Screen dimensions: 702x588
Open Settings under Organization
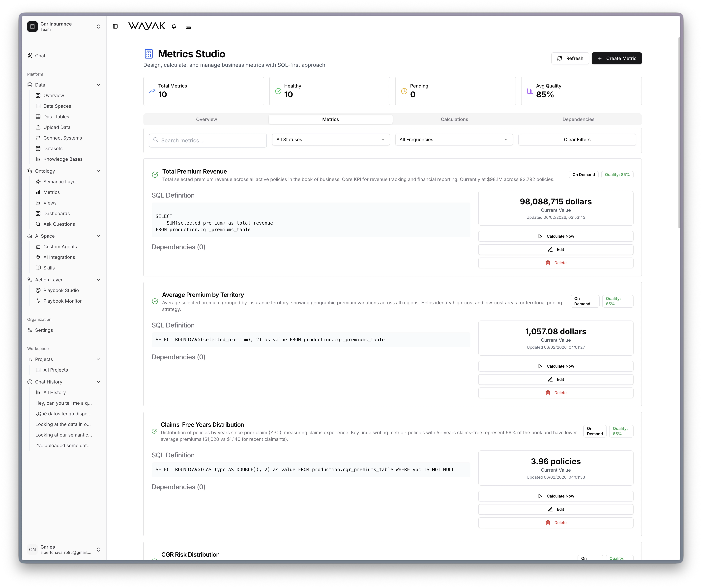pyautogui.click(x=44, y=330)
